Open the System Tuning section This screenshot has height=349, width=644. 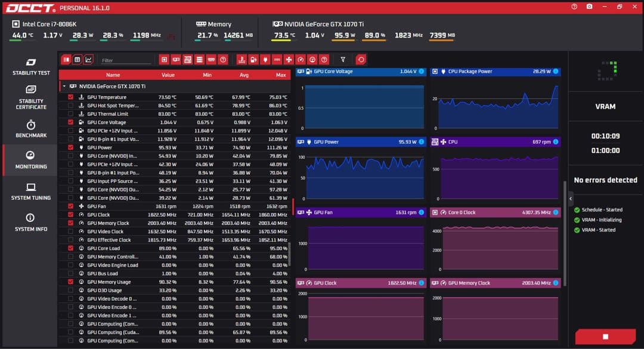tap(31, 192)
